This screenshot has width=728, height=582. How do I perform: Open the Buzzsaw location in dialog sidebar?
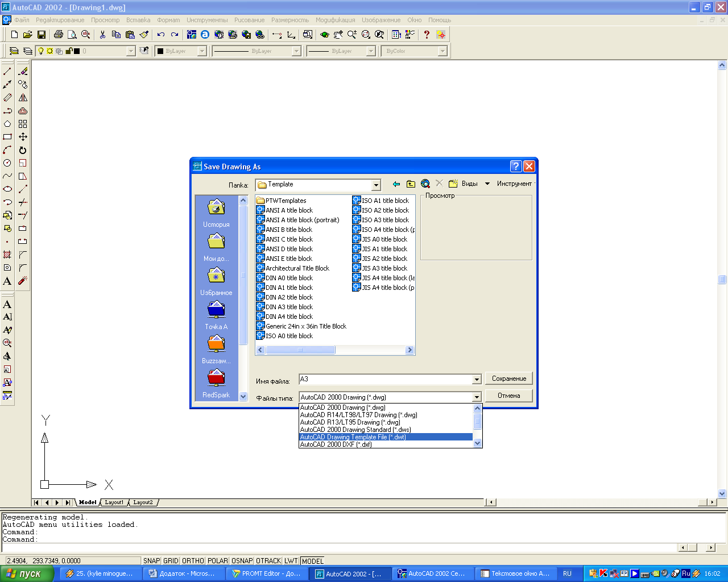(216, 350)
